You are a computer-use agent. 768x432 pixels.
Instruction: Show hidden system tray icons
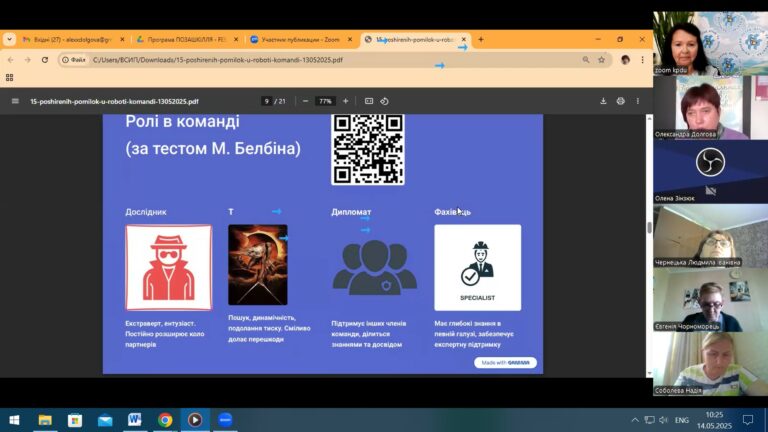pos(634,420)
